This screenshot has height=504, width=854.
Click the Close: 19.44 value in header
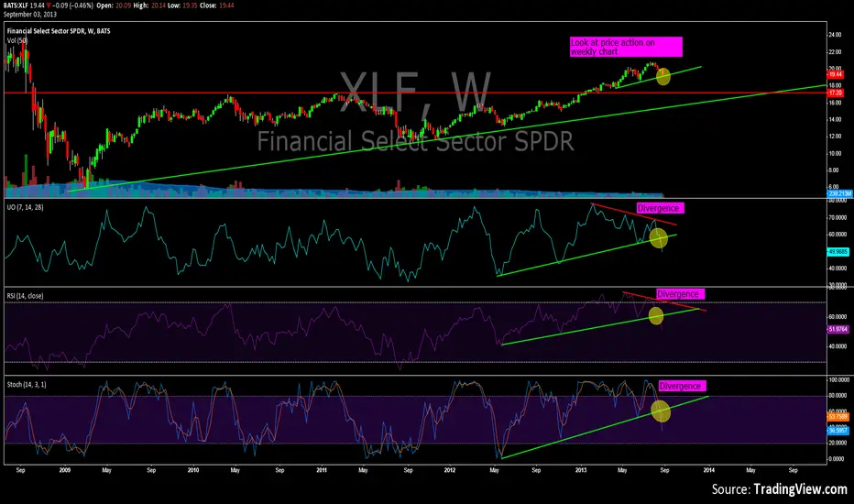pos(217,5)
